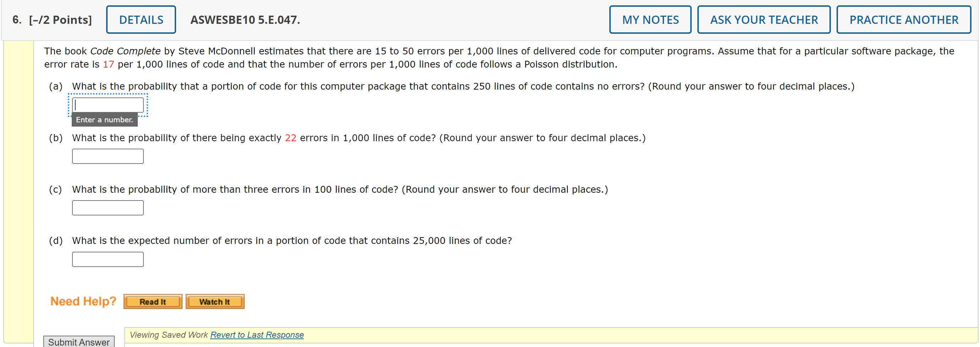
Task: Click the [-/2 Points] score label
Action: 59,20
